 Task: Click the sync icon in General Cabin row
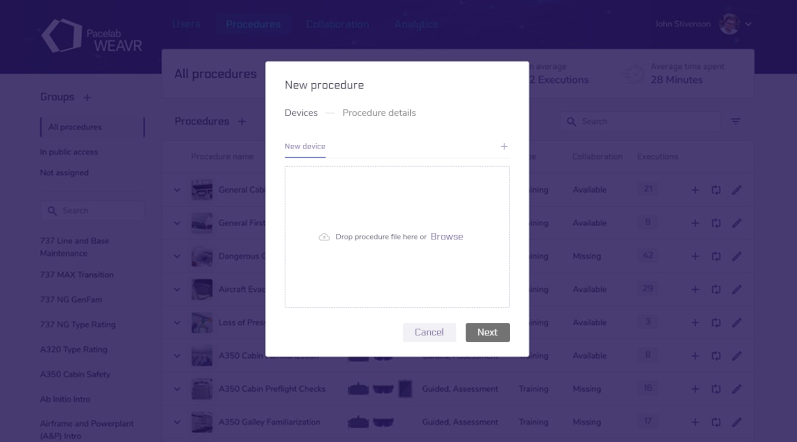pyautogui.click(x=716, y=190)
